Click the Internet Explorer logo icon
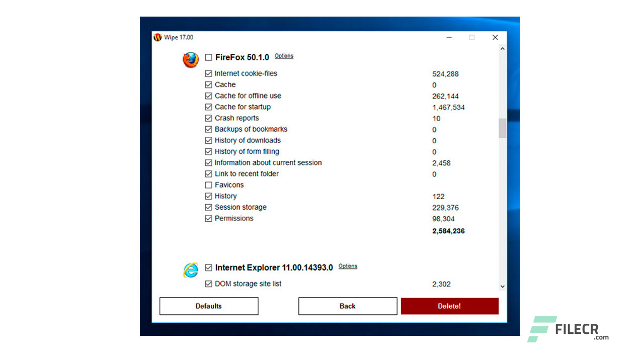Image resolution: width=644 pixels, height=362 pixels. coord(191,270)
